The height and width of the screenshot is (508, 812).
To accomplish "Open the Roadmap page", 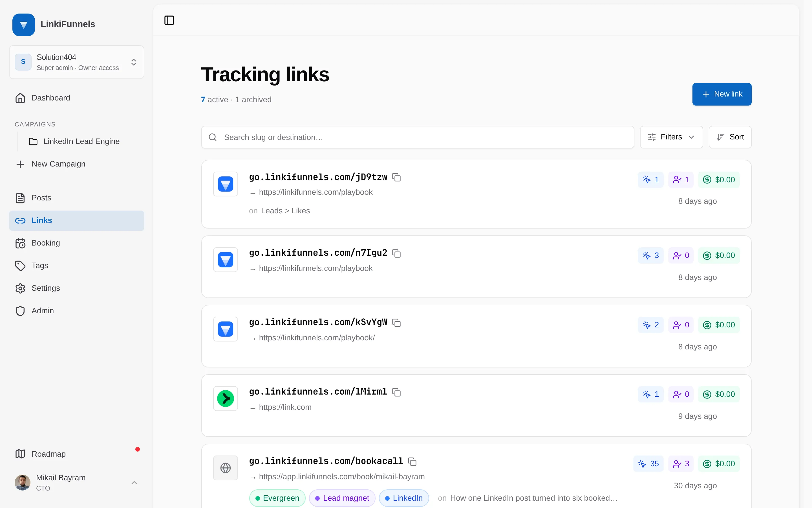I will pos(77,454).
